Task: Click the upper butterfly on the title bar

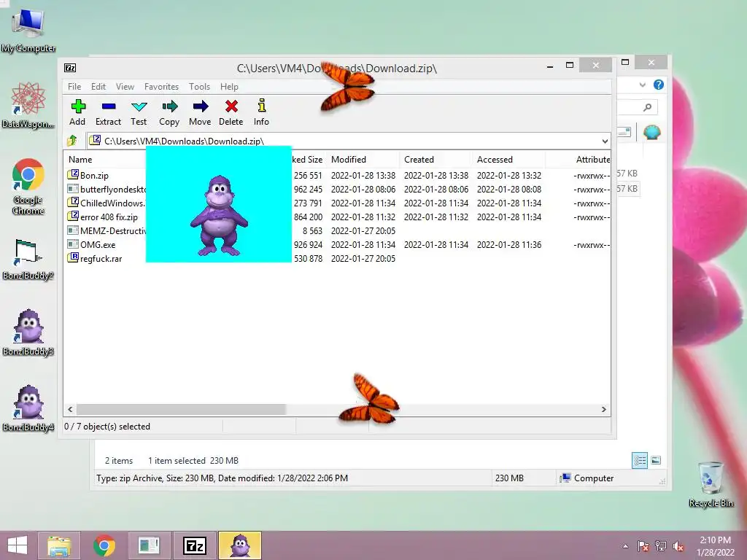Action: (347, 87)
